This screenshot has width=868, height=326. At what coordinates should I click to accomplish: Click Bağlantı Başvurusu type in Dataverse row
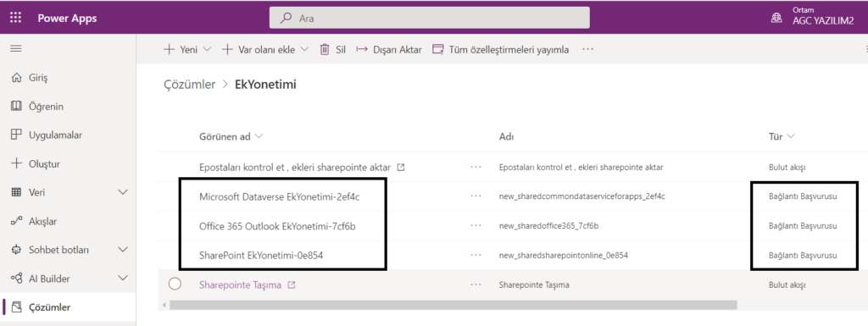point(803,196)
